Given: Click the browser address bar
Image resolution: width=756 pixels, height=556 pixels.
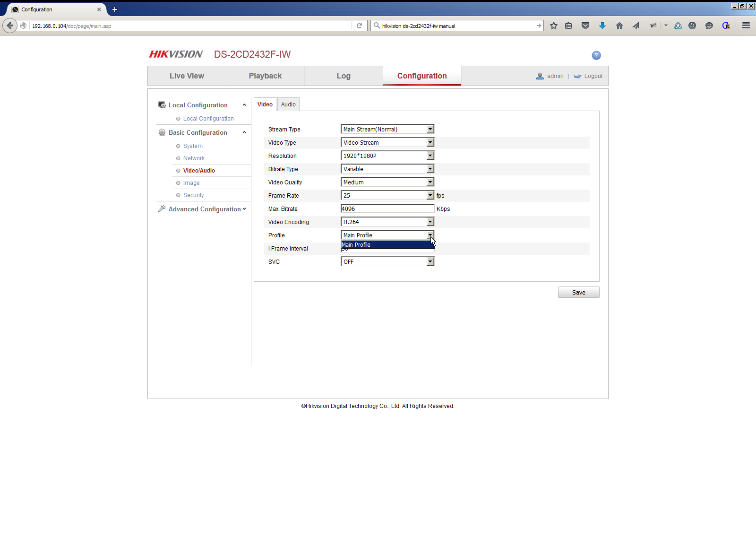Looking at the screenshot, I should pyautogui.click(x=191, y=26).
